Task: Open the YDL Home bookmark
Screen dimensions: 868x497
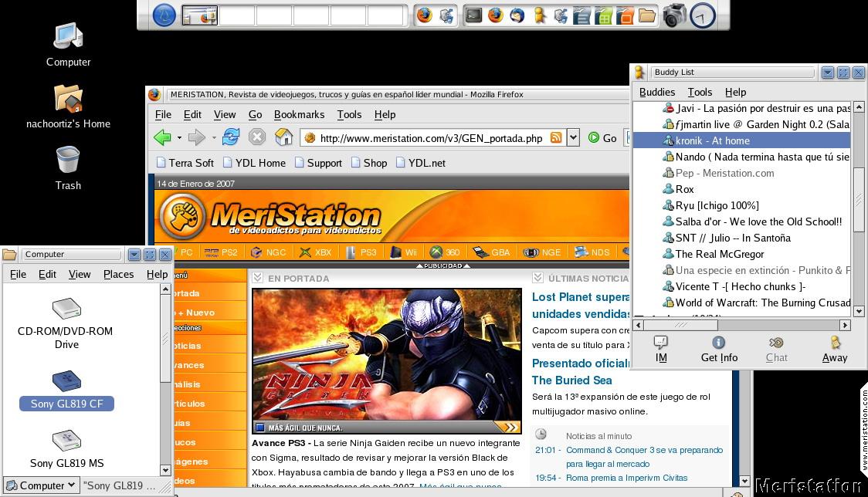Action: pos(254,163)
